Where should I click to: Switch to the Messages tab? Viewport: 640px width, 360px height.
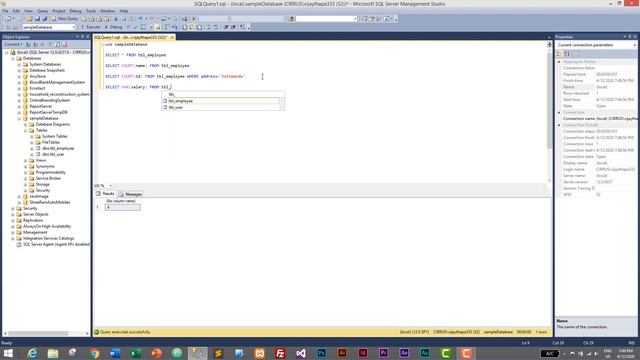(130, 194)
